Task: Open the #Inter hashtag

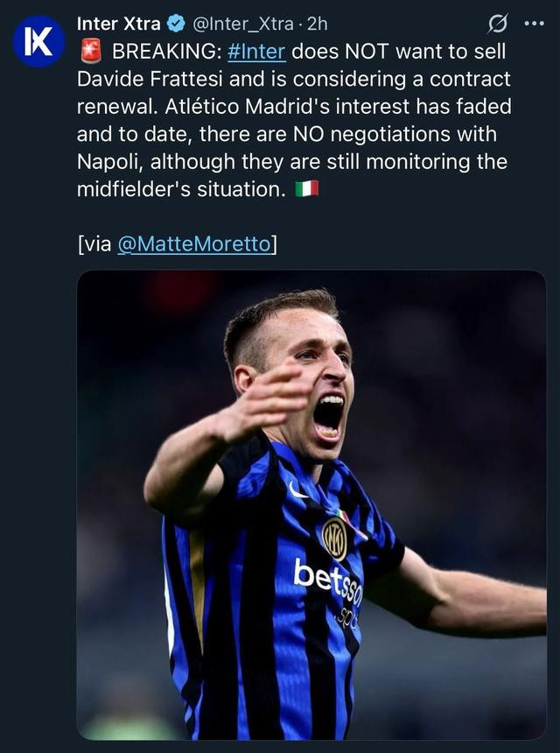Action: pos(256,52)
